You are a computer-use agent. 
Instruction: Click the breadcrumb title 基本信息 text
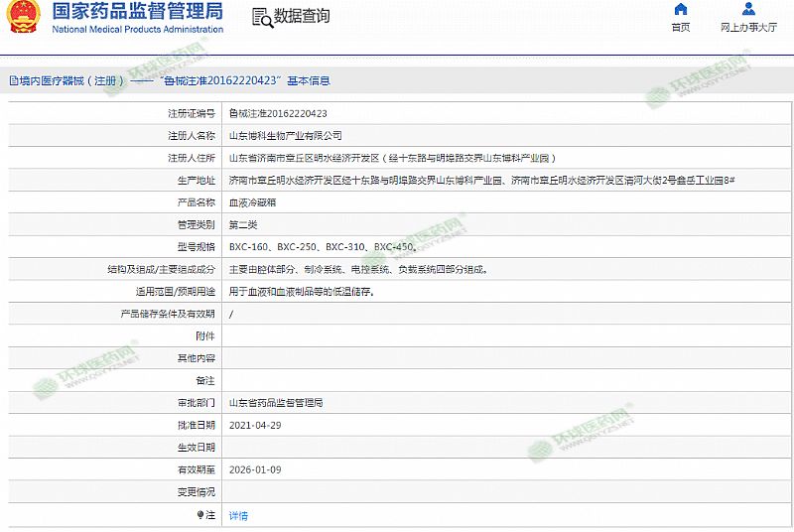(x=310, y=80)
